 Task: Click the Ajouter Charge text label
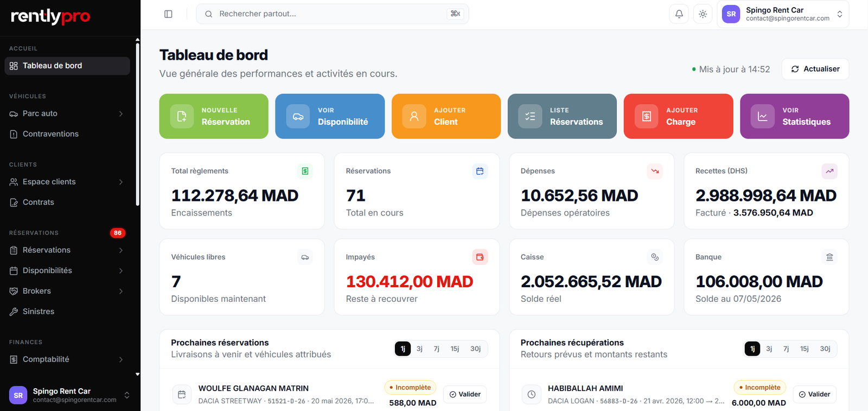pos(682,117)
